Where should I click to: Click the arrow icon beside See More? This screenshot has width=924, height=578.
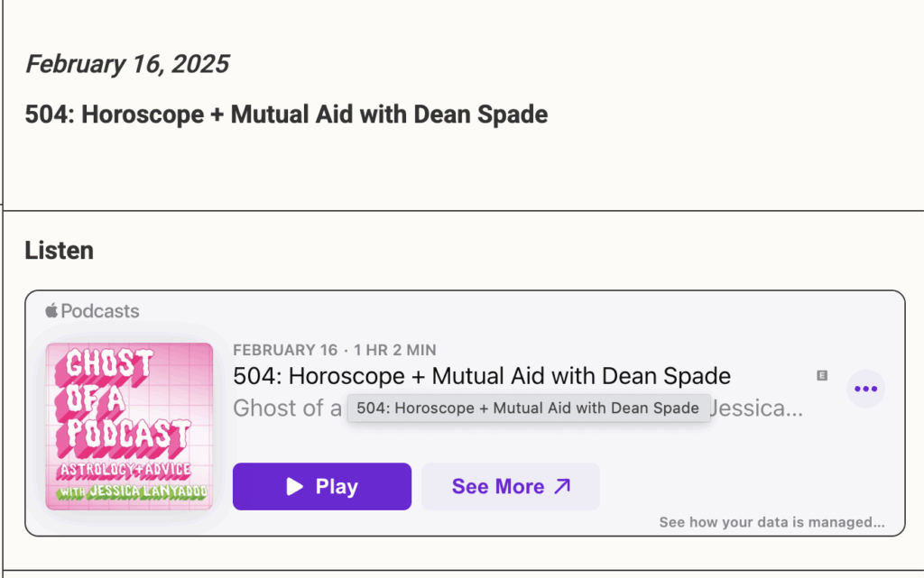click(x=562, y=487)
